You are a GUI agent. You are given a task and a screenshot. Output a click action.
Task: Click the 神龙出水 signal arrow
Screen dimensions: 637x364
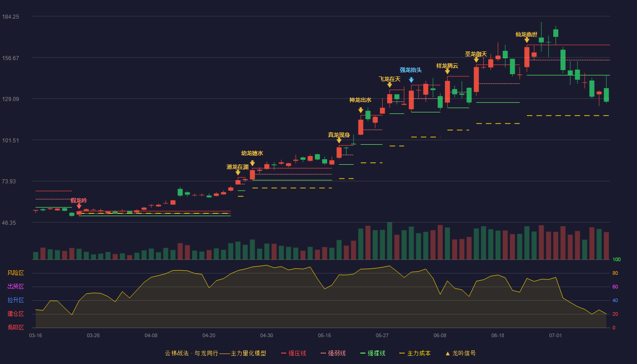coord(361,110)
